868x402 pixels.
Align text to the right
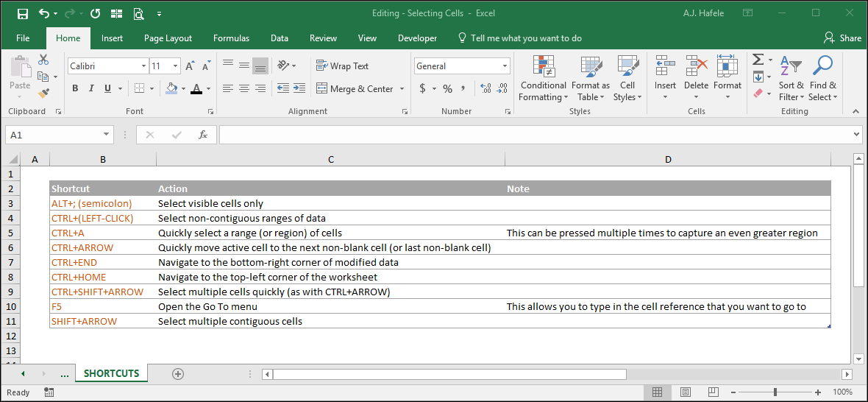point(260,88)
